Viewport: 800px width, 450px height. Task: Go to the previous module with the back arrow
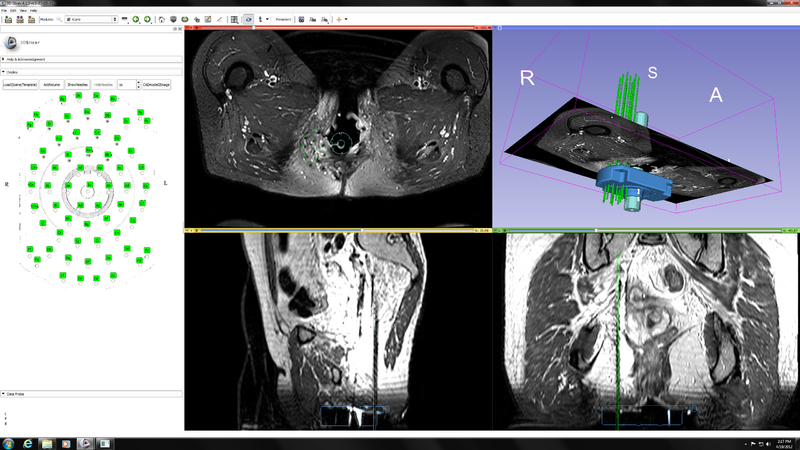(136, 19)
